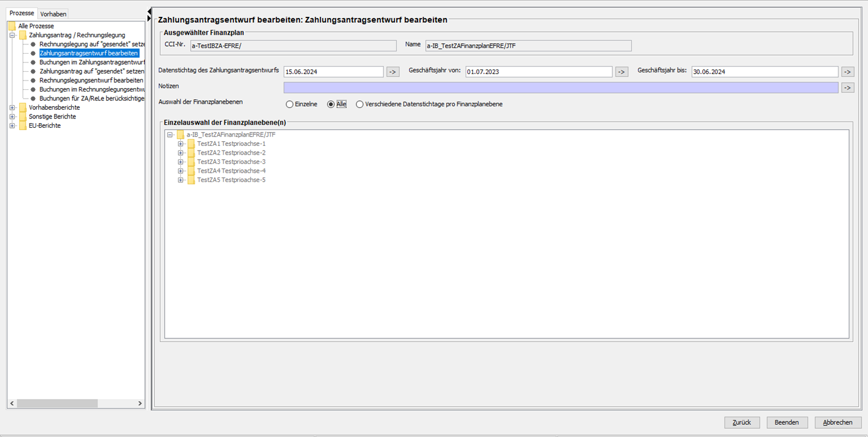Collapse the a-IB_TestZAFinanzplanEFRE/JTF root node
The width and height of the screenshot is (868, 437).
coord(170,135)
